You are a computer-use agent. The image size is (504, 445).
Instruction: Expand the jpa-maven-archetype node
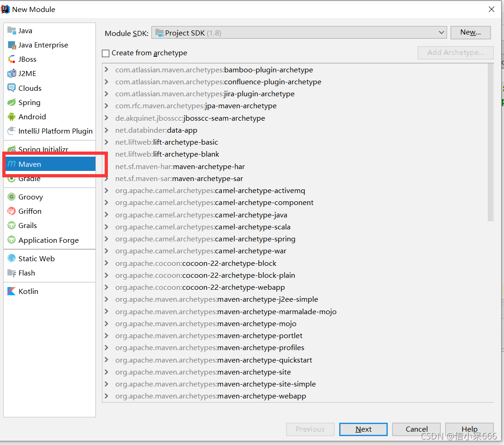(107, 105)
